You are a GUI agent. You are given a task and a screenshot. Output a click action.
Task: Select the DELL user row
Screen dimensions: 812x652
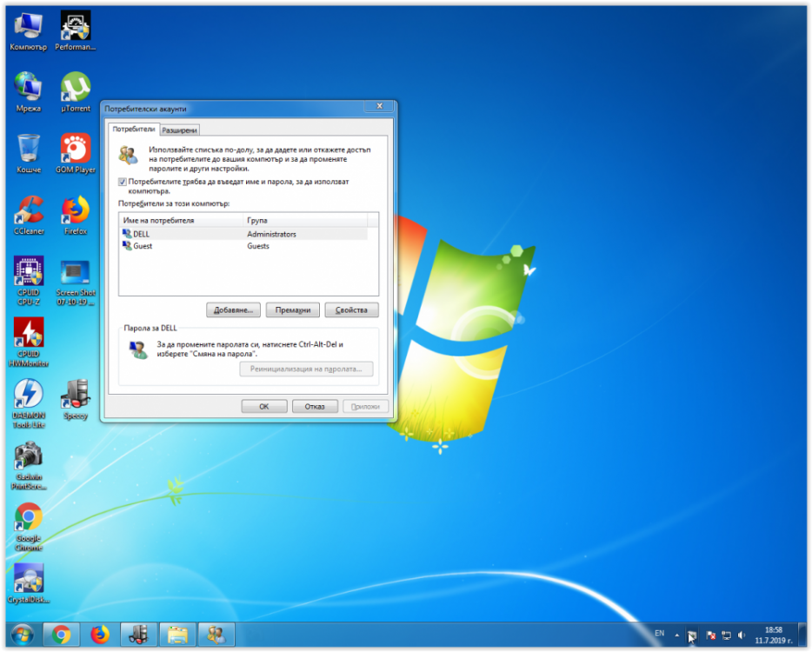pos(243,234)
